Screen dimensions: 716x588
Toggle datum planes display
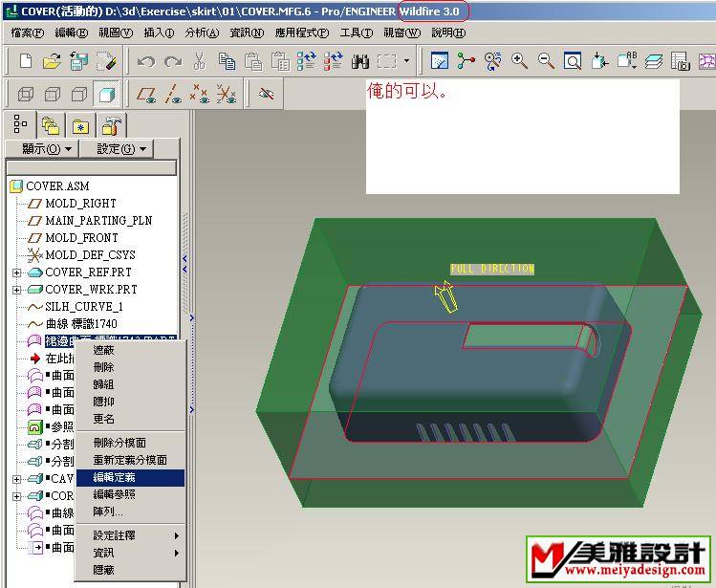[146, 94]
